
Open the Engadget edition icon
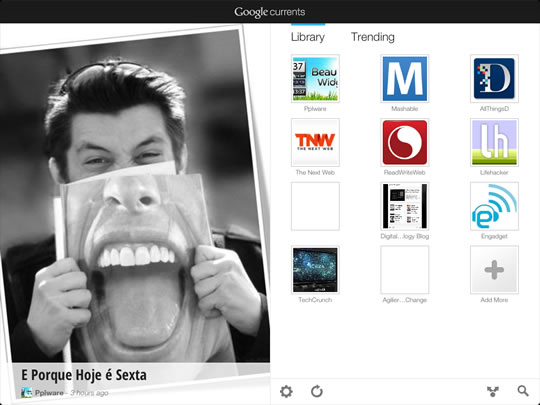coord(494,206)
